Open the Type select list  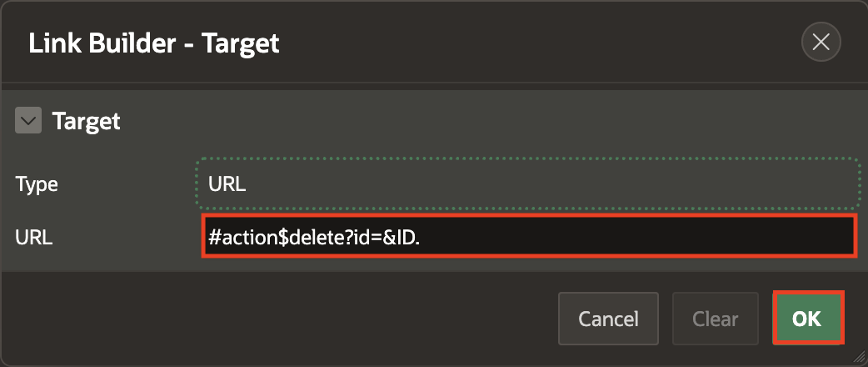click(526, 183)
